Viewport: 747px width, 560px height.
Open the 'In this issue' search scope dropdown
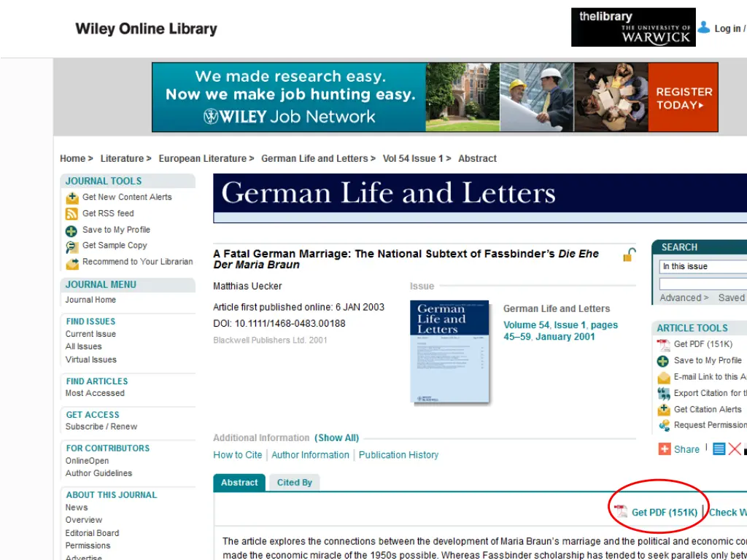[x=703, y=266]
